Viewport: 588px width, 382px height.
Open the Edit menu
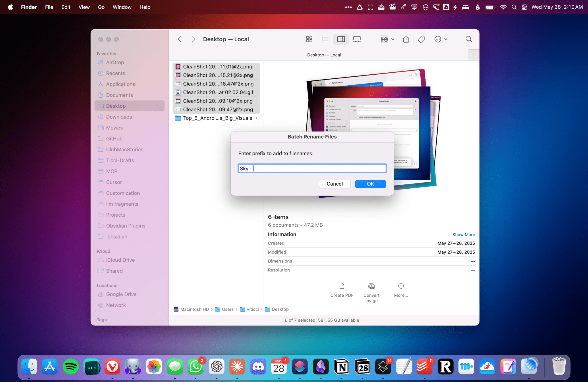66,7
